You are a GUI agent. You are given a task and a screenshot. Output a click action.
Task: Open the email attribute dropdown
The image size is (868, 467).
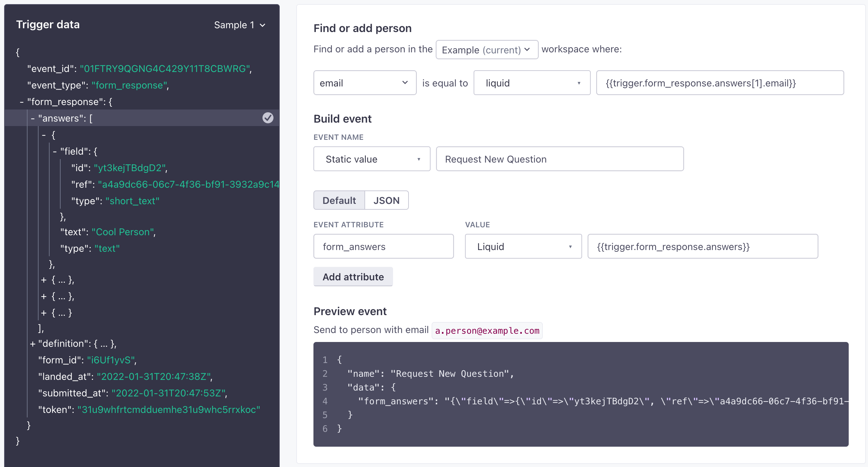click(364, 83)
